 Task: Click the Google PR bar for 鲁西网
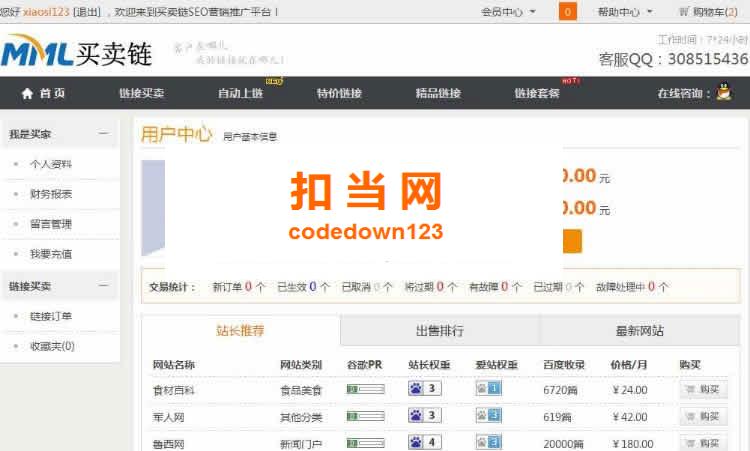point(365,443)
